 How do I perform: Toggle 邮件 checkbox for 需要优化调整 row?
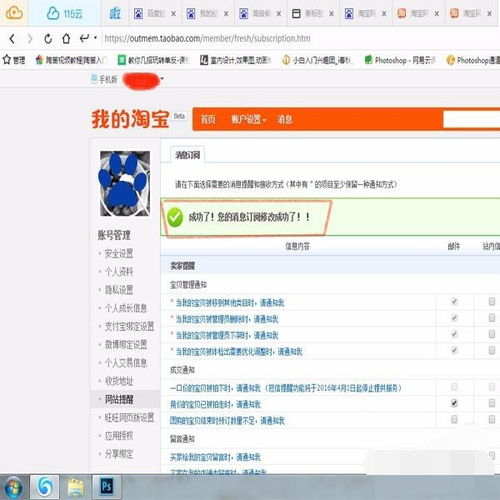coord(454,350)
